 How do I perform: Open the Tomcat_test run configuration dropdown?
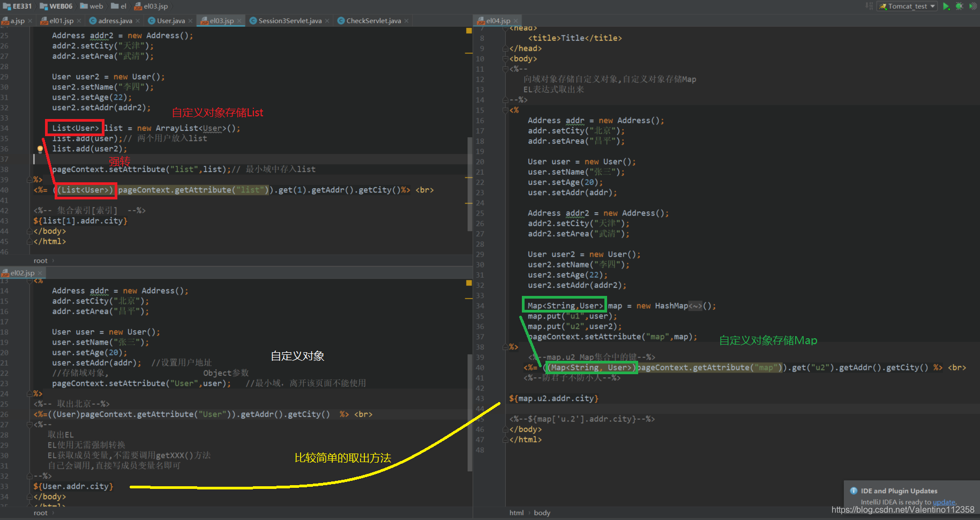tap(907, 6)
